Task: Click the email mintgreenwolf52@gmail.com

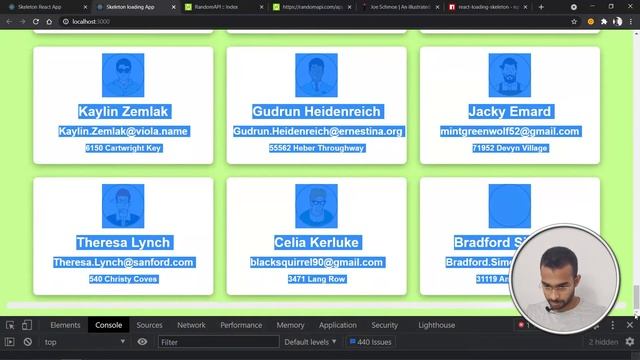Action: point(510,131)
